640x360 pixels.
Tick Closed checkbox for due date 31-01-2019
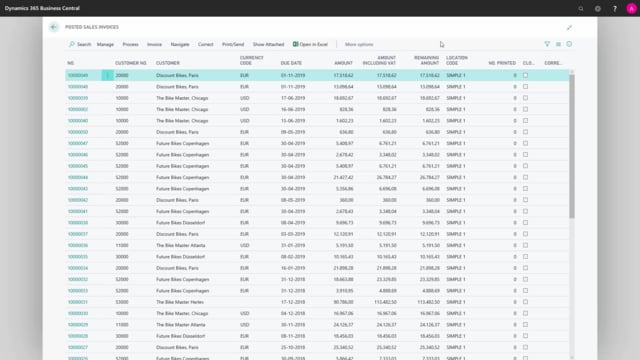[525, 245]
